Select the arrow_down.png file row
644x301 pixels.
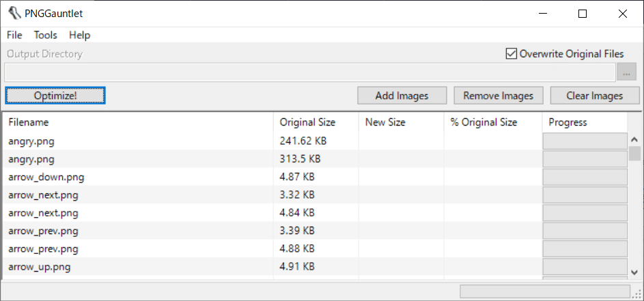pos(315,177)
